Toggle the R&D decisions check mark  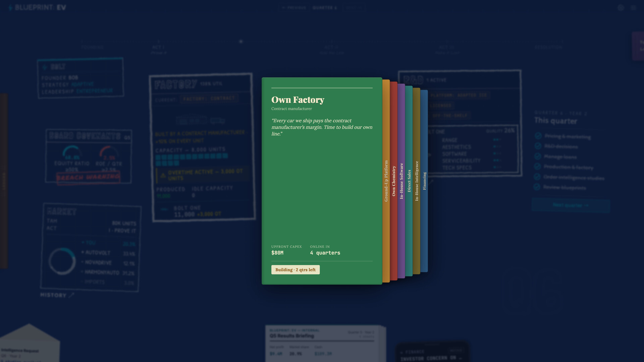pos(538,146)
